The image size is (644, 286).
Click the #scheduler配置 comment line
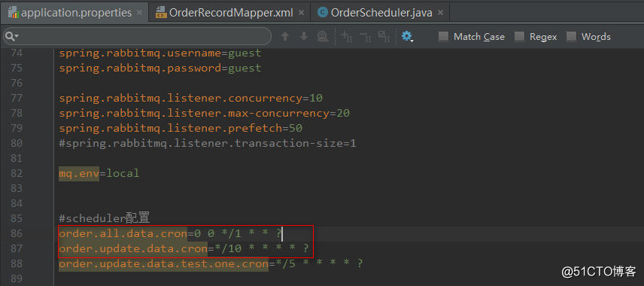pyautogui.click(x=105, y=218)
